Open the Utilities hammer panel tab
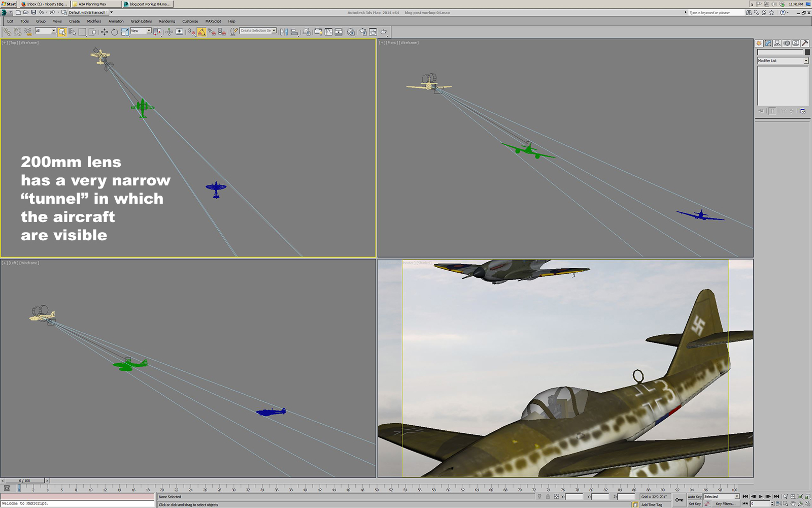The width and height of the screenshot is (812, 508). 805,43
